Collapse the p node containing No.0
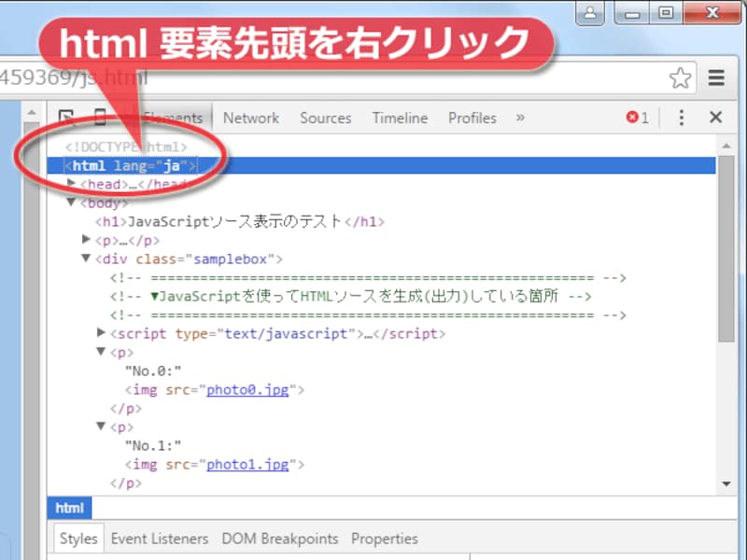Image resolution: width=747 pixels, height=560 pixels. pyautogui.click(x=101, y=352)
